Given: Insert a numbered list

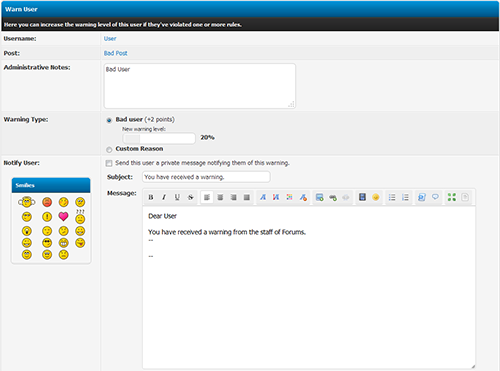Looking at the screenshot, I should point(405,197).
